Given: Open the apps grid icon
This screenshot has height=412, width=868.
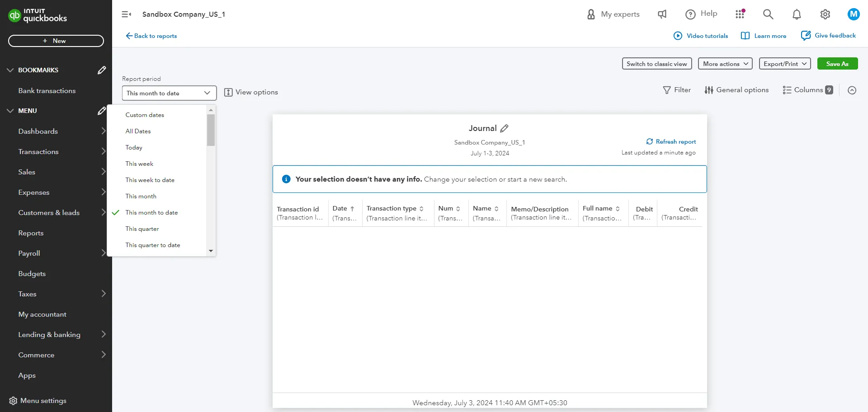Looking at the screenshot, I should click(740, 14).
